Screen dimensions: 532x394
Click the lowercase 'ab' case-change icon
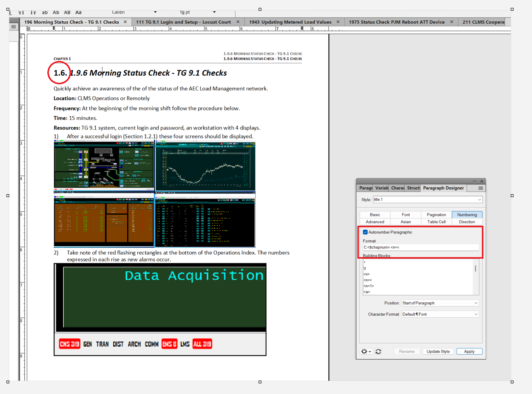pyautogui.click(x=45, y=12)
